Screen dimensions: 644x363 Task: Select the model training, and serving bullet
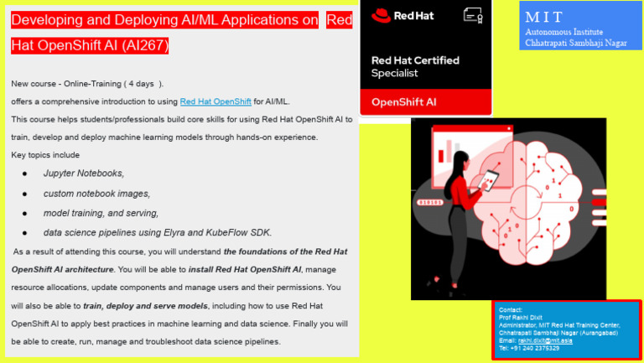point(101,213)
